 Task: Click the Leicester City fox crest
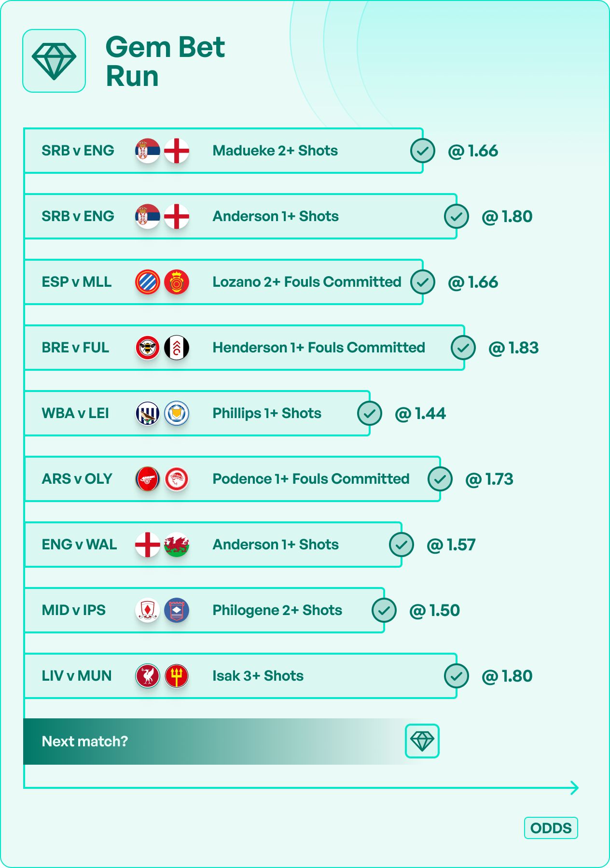[177, 413]
